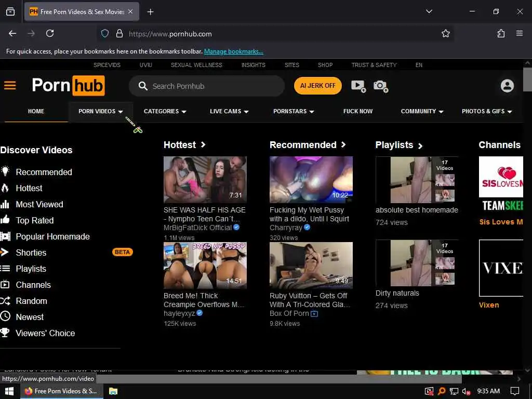
Task: Open the Firefox application menu
Action: (x=519, y=33)
